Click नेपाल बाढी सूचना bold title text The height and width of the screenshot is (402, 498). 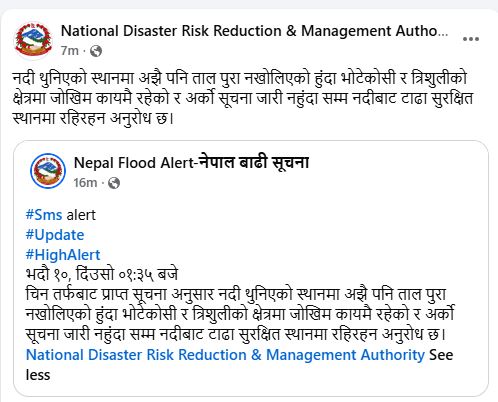click(x=254, y=163)
